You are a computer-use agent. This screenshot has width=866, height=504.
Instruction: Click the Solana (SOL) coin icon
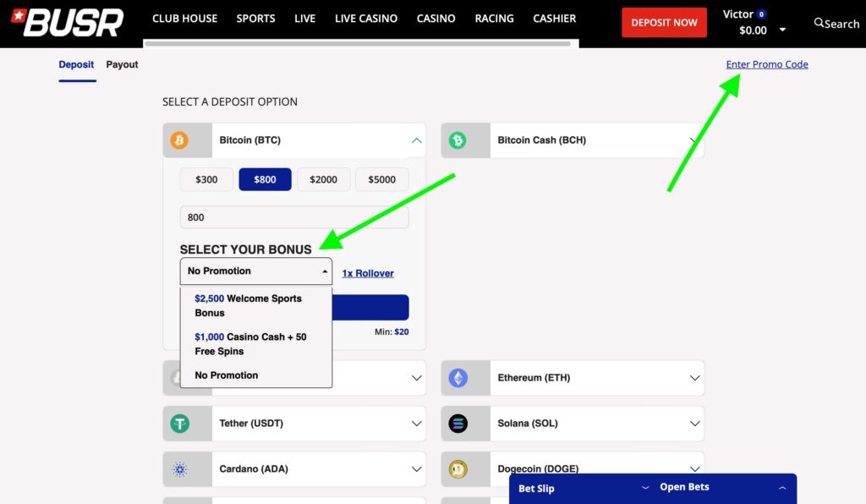(x=458, y=424)
